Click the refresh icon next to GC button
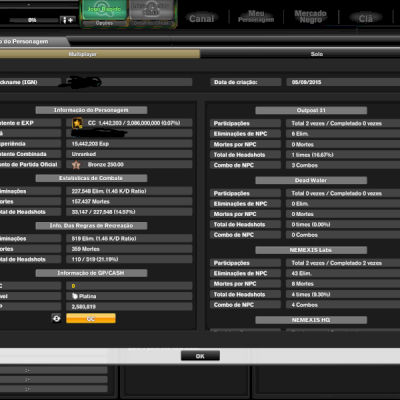The width and height of the screenshot is (400, 400). coord(56,318)
